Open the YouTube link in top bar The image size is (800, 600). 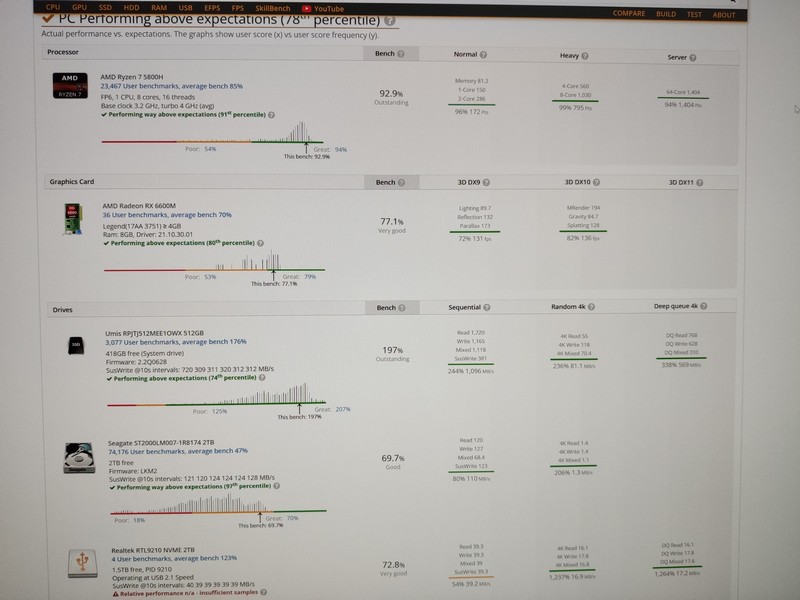coord(323,9)
